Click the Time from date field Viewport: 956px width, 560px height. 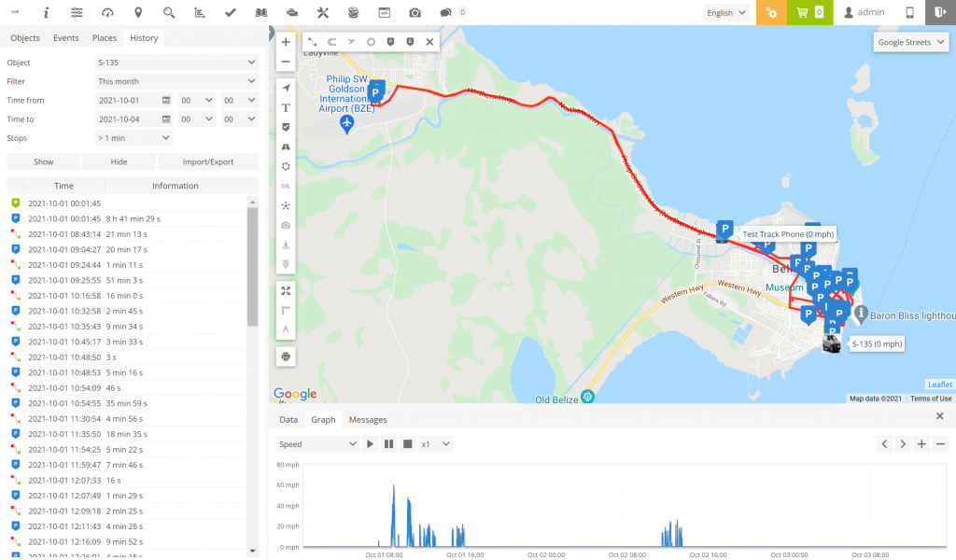(134, 100)
